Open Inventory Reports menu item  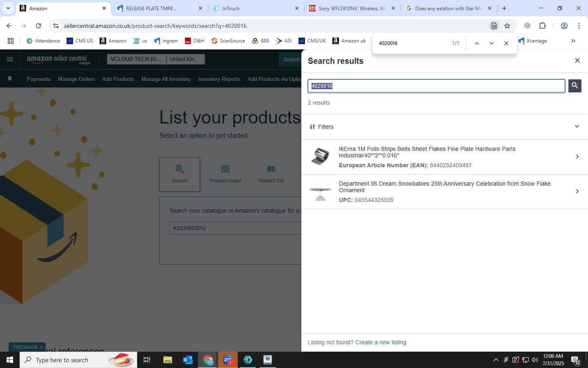coord(219,79)
